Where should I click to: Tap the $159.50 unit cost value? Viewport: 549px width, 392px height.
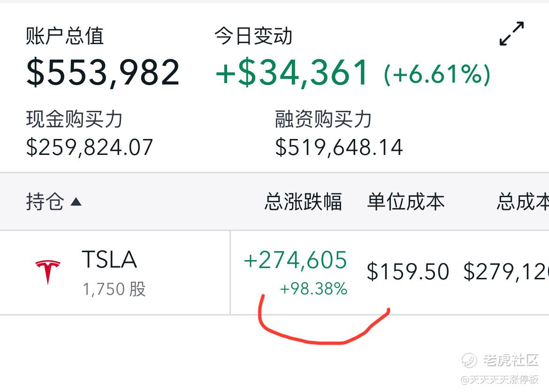(x=408, y=272)
